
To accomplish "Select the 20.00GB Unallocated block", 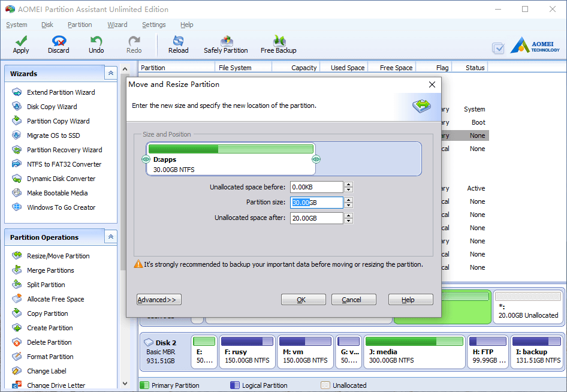I will coord(528,307).
